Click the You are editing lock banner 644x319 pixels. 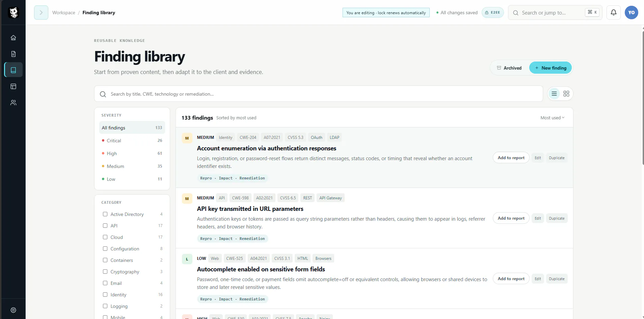coord(386,13)
